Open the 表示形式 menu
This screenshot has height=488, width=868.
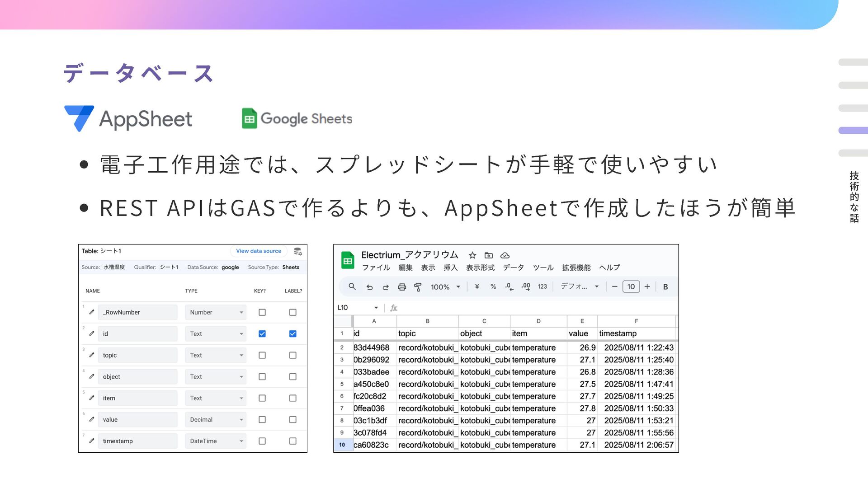[481, 267]
